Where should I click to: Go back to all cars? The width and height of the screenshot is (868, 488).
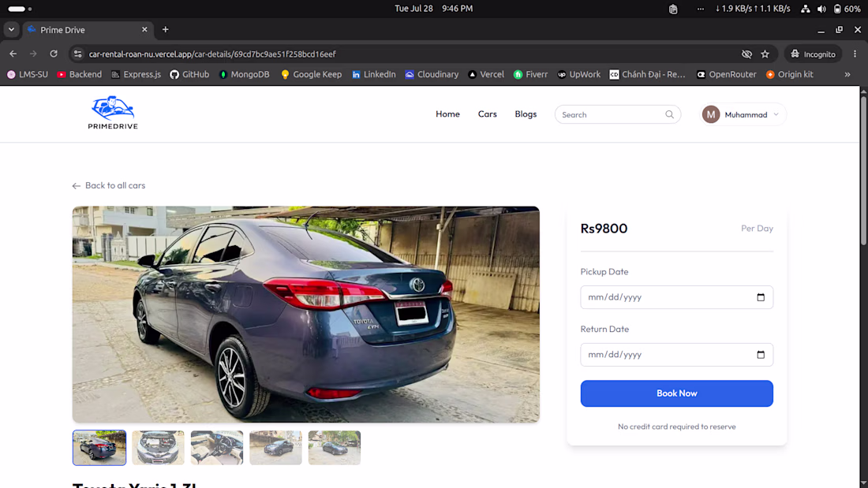coord(109,185)
